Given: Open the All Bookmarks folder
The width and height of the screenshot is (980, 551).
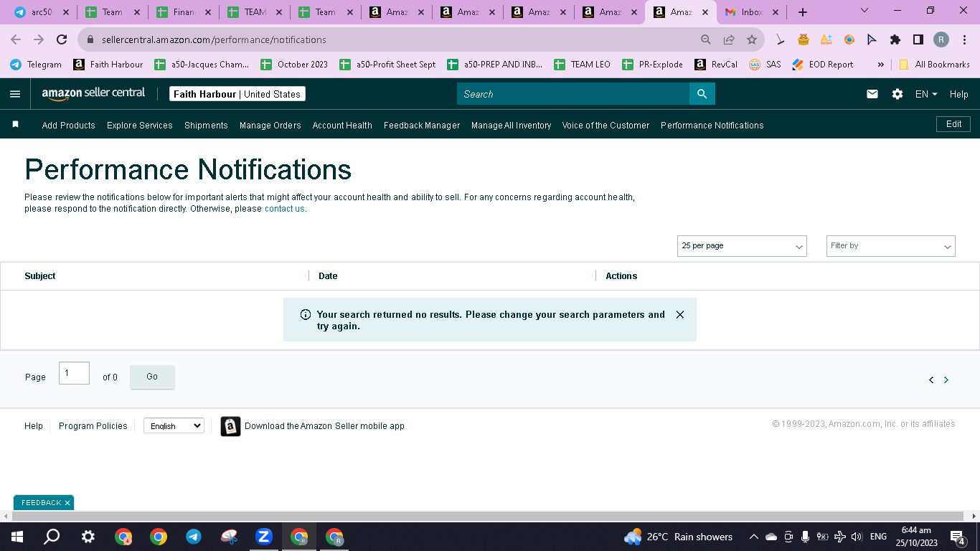Looking at the screenshot, I should pyautogui.click(x=934, y=65).
